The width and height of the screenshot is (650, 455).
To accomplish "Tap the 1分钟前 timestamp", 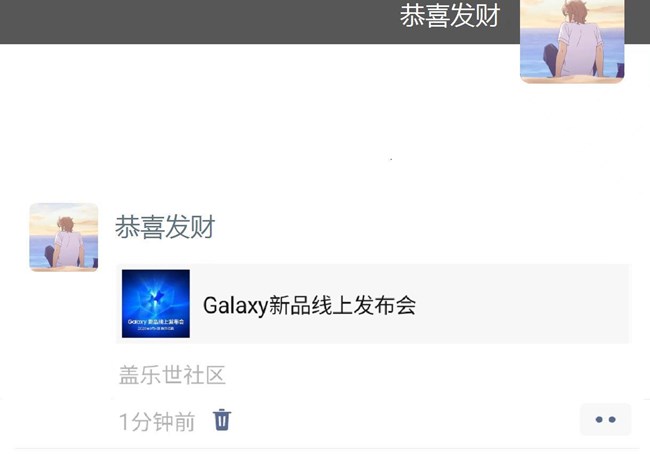I will 157,422.
